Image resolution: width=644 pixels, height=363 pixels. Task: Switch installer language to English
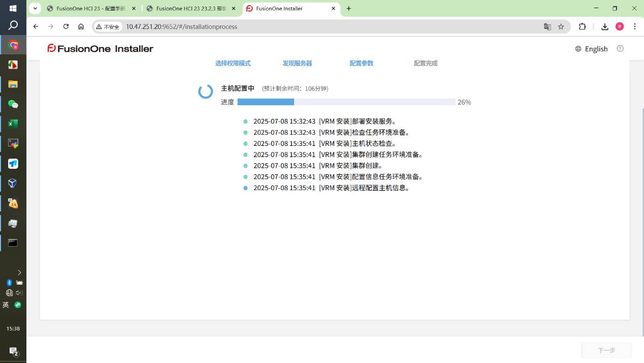tap(596, 49)
